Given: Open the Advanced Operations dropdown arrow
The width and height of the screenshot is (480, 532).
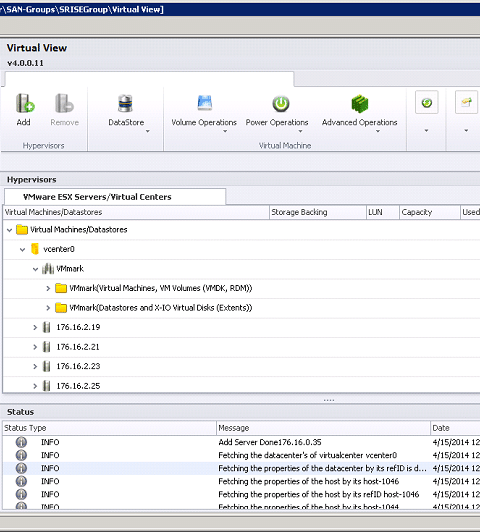Looking at the screenshot, I should 378,131.
